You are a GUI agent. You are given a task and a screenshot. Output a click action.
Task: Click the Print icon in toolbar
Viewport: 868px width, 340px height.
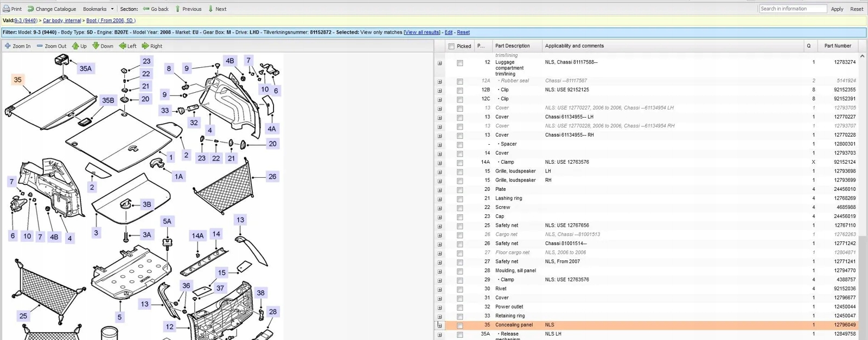(x=7, y=9)
